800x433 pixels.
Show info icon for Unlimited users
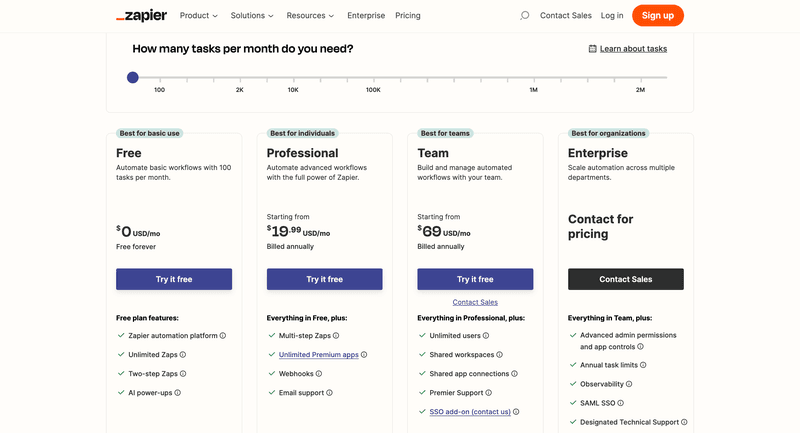(486, 336)
